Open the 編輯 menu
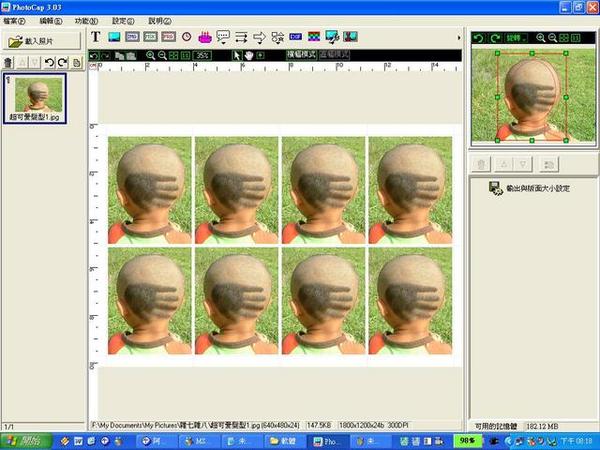Image resolution: width=600 pixels, height=450 pixels. (51, 21)
